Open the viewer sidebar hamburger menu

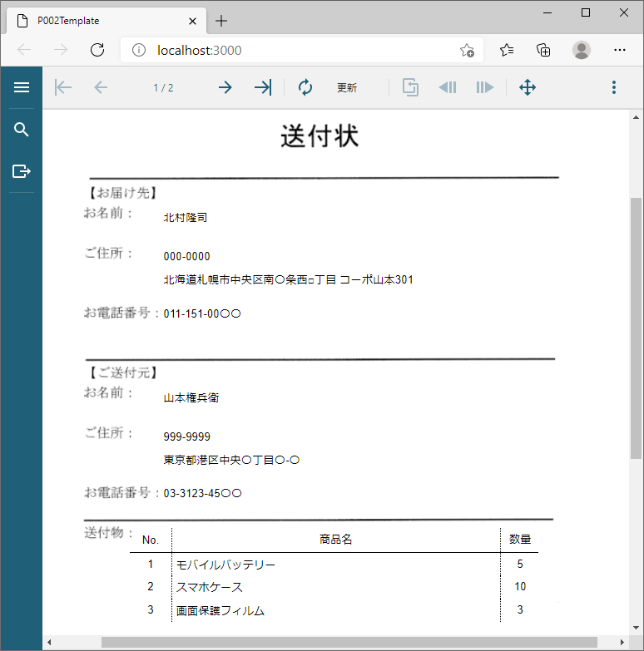[x=21, y=87]
